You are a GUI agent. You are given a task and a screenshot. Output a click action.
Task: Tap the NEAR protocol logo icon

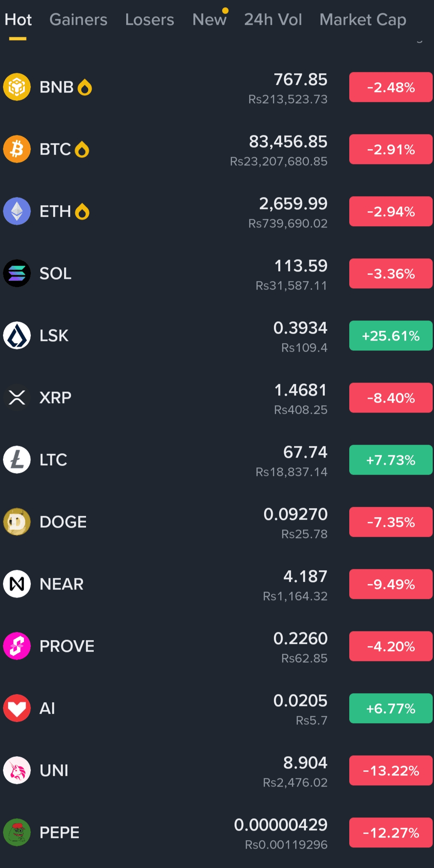[17, 584]
